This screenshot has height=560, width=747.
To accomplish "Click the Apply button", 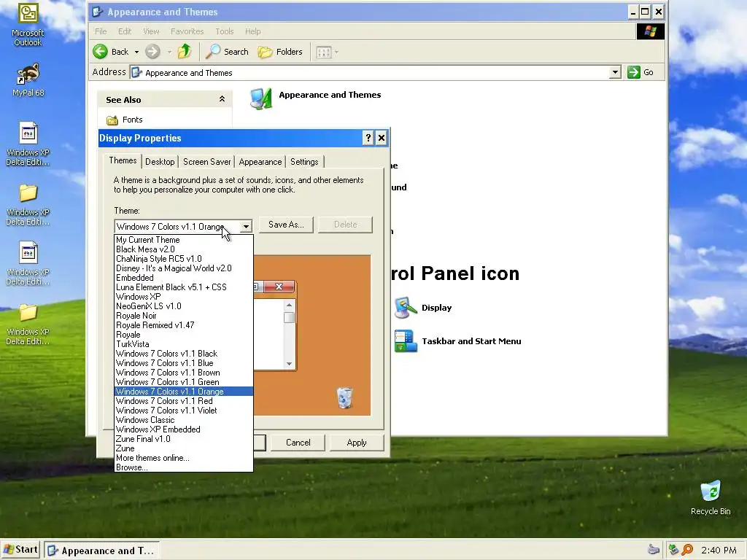I will pyautogui.click(x=357, y=443).
